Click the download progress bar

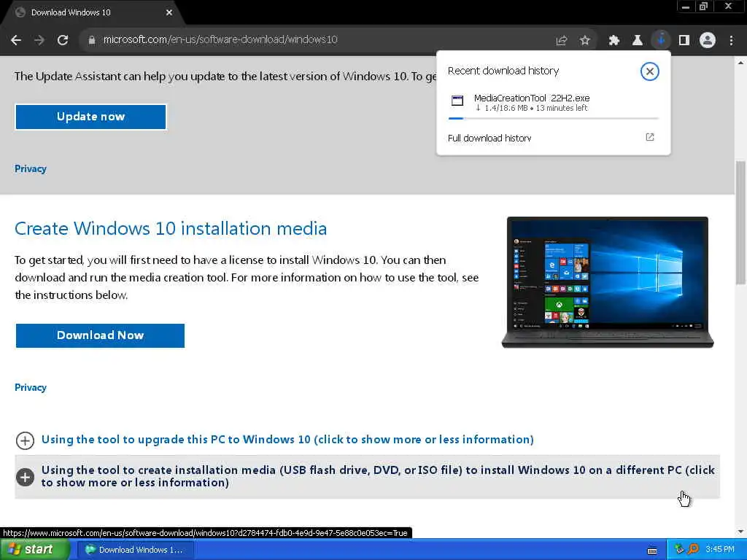pos(554,118)
